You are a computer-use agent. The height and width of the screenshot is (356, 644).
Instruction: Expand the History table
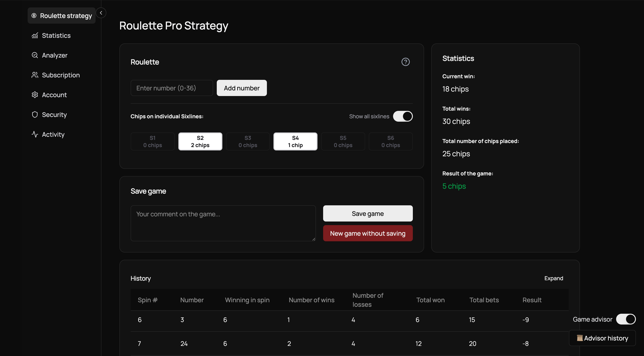pyautogui.click(x=554, y=278)
